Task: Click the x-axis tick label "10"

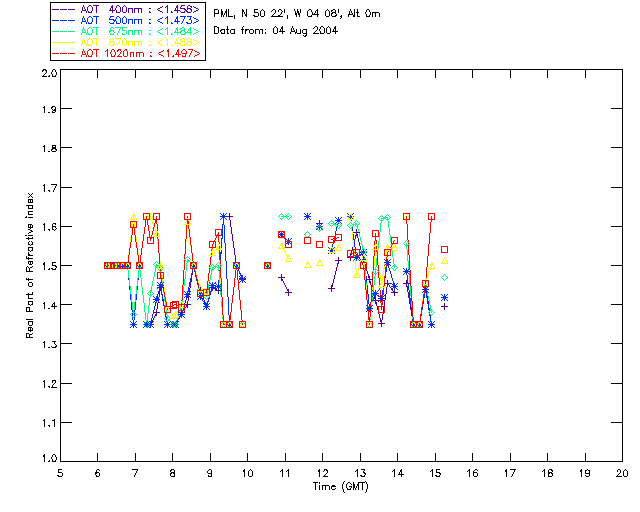Action: tap(247, 473)
